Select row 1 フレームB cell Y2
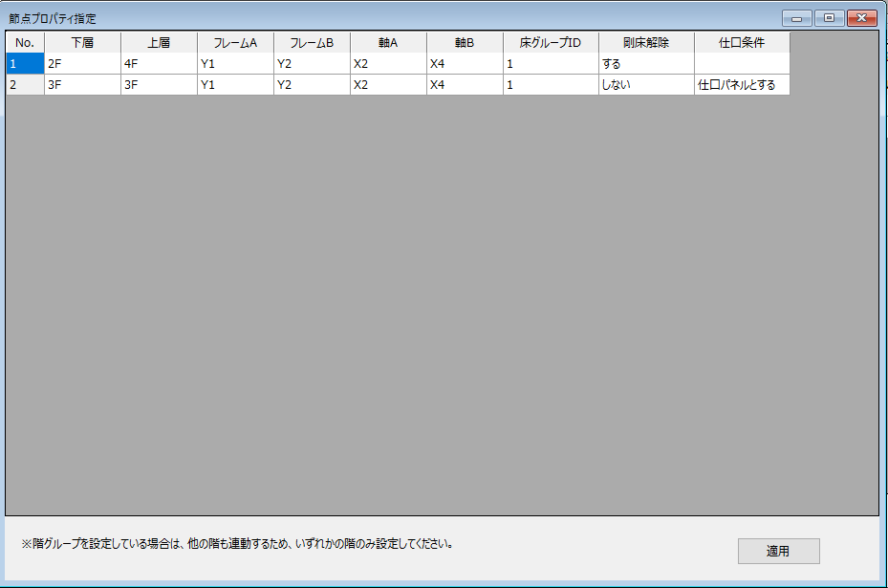The width and height of the screenshot is (888, 588). tap(312, 63)
